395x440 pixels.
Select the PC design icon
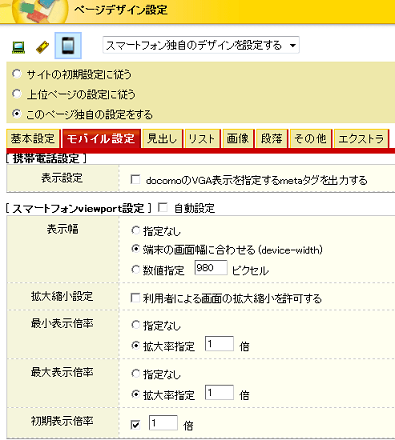tap(19, 47)
